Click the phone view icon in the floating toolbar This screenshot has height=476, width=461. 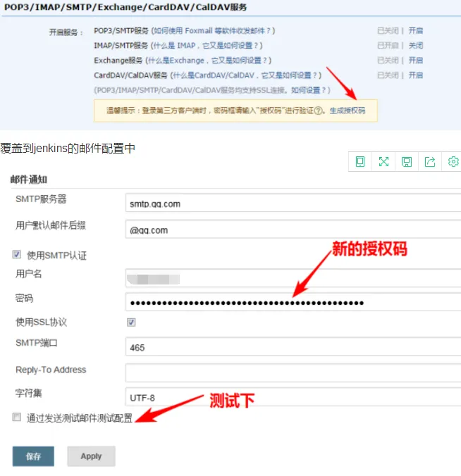click(x=360, y=161)
